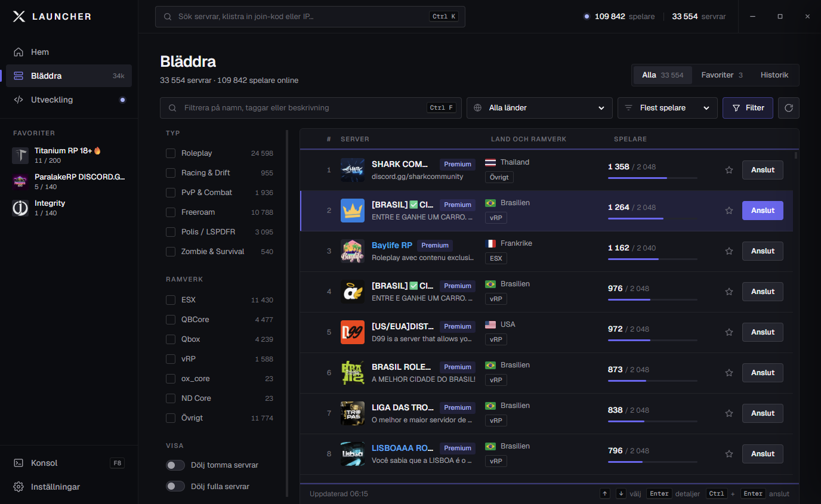The height and width of the screenshot is (504, 821).
Task: Open the Baylife RP server logo
Action: point(352,251)
